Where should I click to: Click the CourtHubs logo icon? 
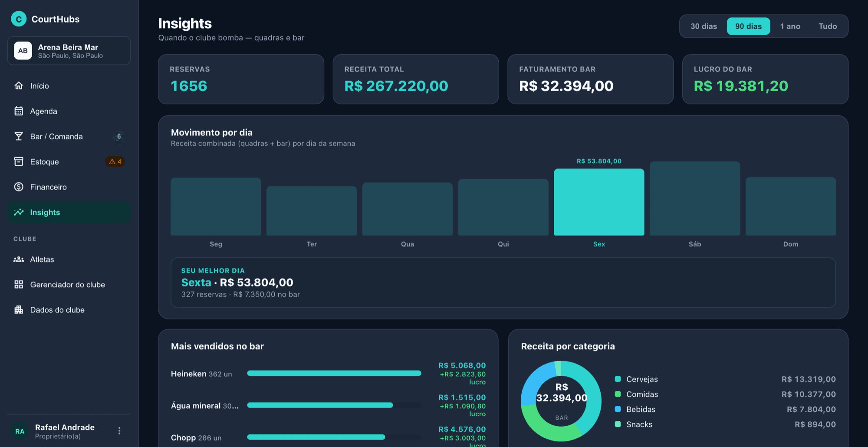pos(19,19)
